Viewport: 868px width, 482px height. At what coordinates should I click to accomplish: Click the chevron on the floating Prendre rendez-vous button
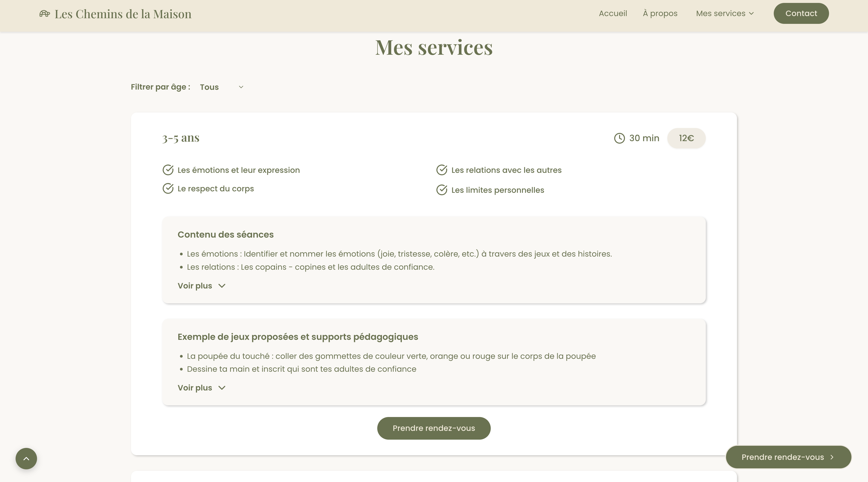pos(832,457)
